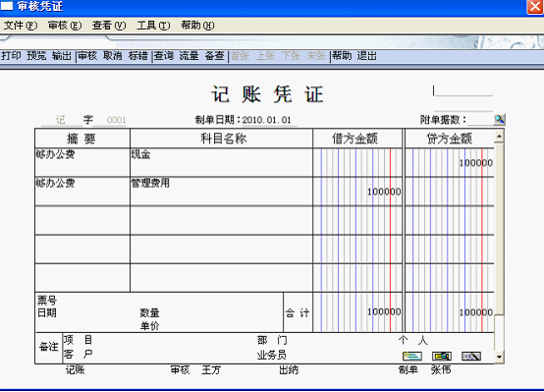Click the 取消 toolbar button
The width and height of the screenshot is (544, 392).
coord(113,56)
